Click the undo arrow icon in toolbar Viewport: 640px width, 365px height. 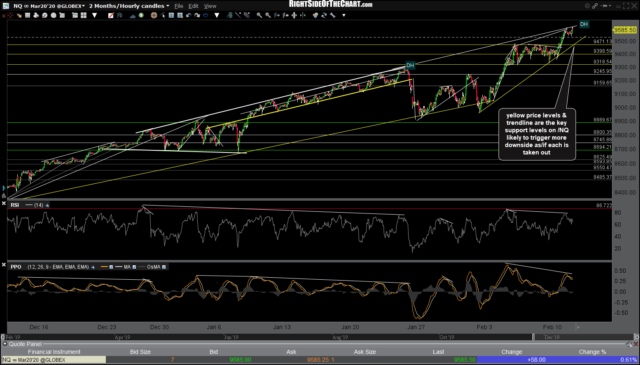click(189, 16)
